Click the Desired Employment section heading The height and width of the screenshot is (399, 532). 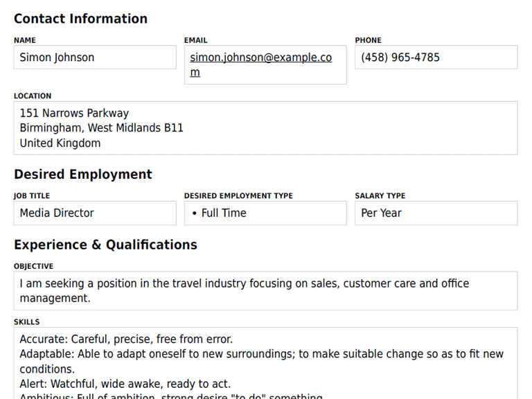click(83, 175)
